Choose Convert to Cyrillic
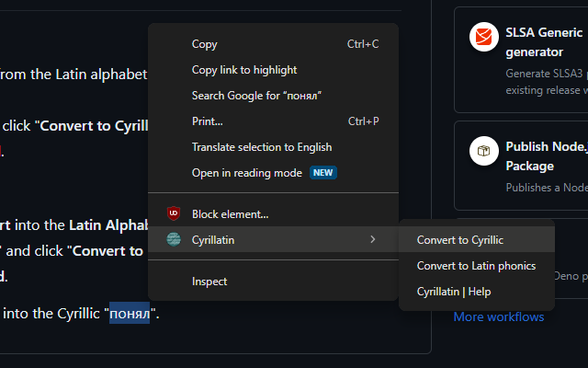 click(x=459, y=240)
